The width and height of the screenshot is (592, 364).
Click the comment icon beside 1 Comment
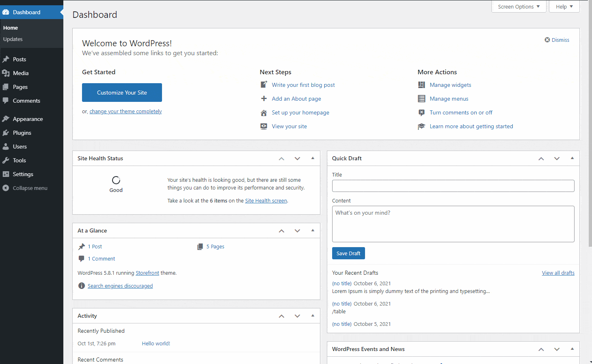[x=82, y=258]
